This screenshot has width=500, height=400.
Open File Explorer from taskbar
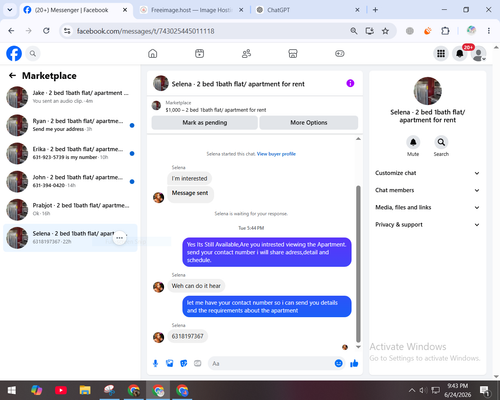click(x=85, y=390)
